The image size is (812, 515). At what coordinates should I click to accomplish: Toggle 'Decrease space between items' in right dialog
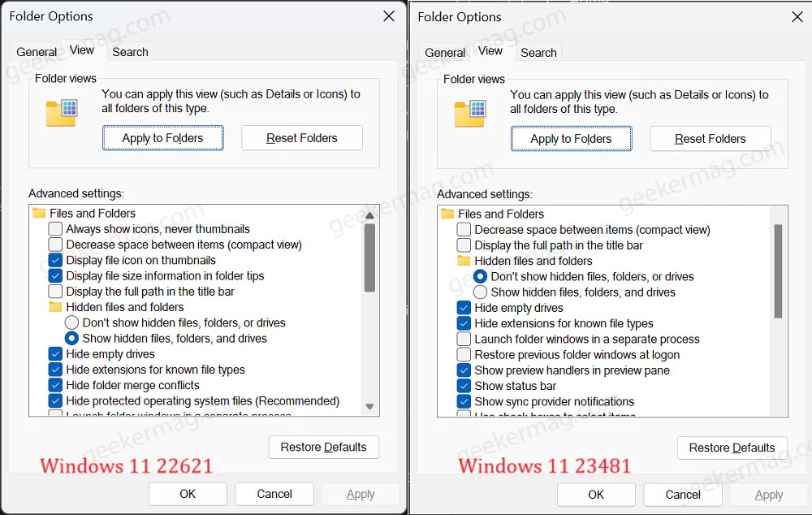pyautogui.click(x=464, y=230)
